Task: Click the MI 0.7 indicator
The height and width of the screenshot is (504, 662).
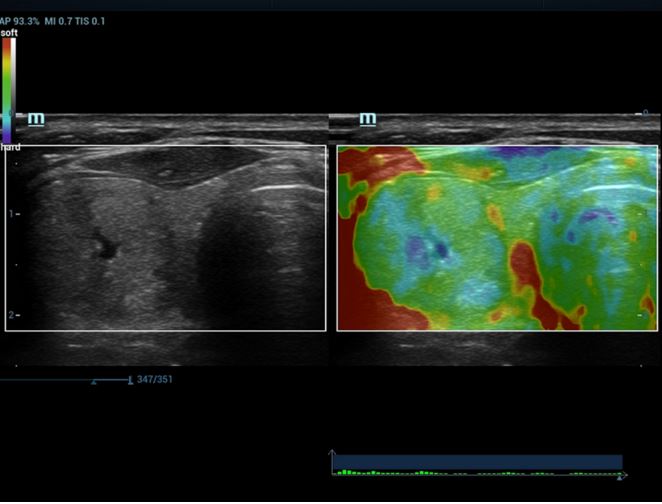Action: tap(60, 21)
